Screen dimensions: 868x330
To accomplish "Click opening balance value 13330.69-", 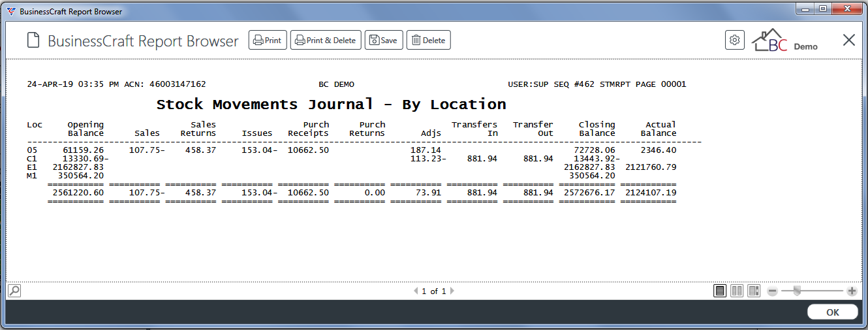I will [x=85, y=159].
